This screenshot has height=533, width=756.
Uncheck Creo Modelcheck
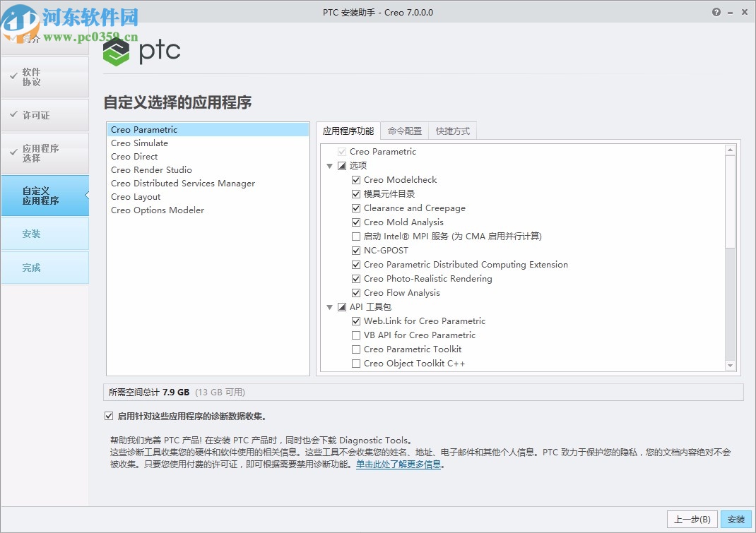coord(356,179)
